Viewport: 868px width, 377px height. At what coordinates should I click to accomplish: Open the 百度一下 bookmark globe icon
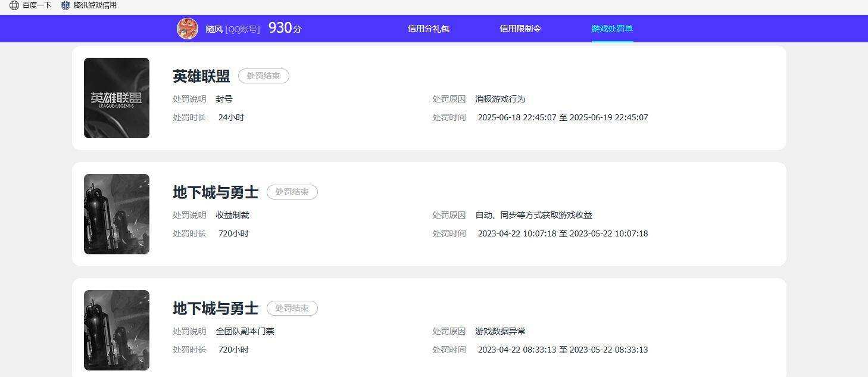pyautogui.click(x=14, y=5)
